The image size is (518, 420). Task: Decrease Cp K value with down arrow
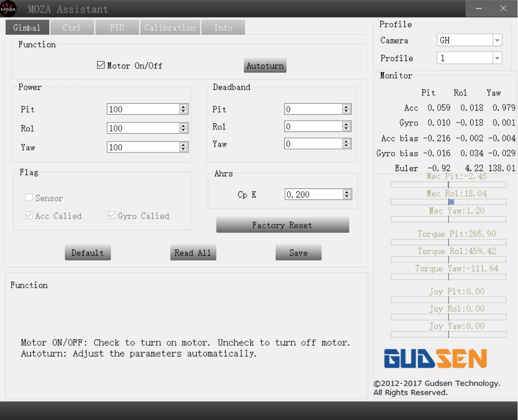tap(347, 197)
